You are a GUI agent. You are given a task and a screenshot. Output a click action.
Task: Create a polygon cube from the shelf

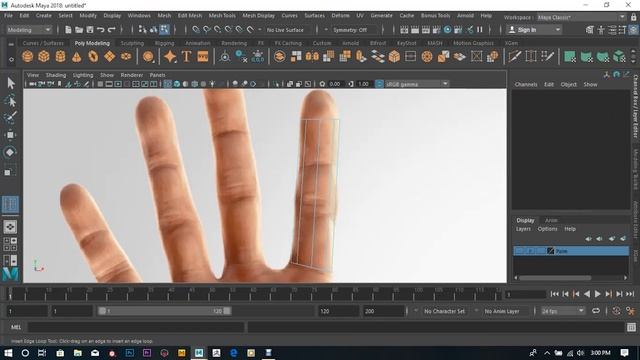44,56
